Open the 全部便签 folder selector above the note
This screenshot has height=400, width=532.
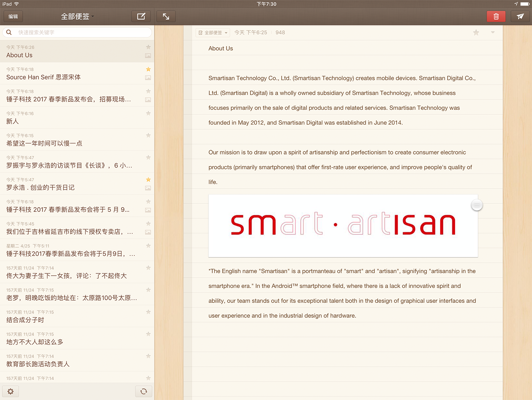coord(213,33)
